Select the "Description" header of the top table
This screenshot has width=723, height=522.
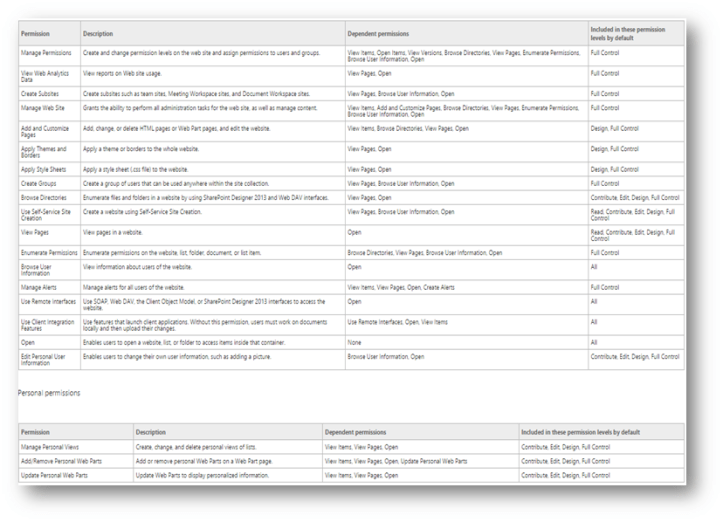pyautogui.click(x=98, y=34)
